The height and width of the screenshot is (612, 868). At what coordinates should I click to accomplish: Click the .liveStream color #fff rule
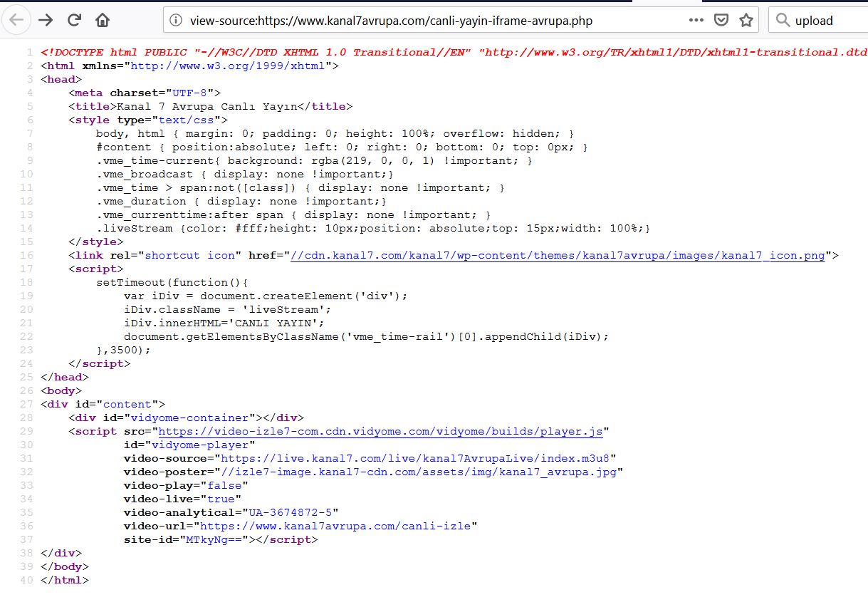(374, 228)
